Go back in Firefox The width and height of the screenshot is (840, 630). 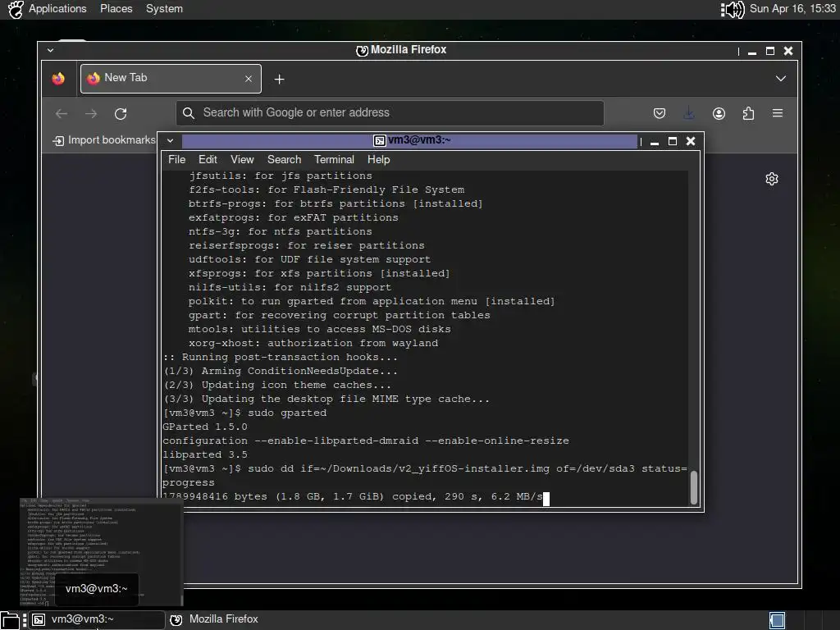pyautogui.click(x=62, y=113)
